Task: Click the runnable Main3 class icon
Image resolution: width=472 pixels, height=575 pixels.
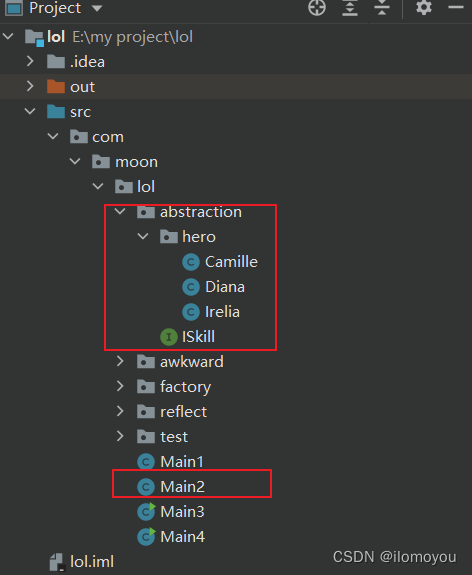Action: 146,512
